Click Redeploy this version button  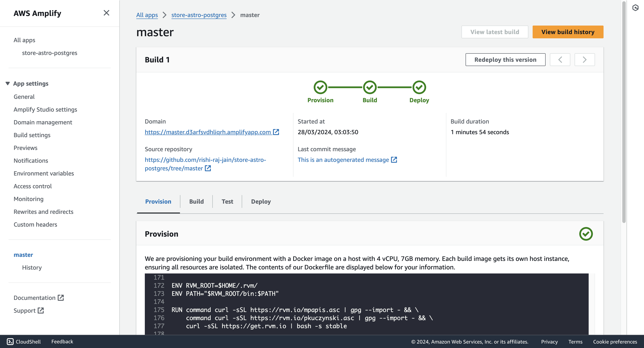[505, 59]
